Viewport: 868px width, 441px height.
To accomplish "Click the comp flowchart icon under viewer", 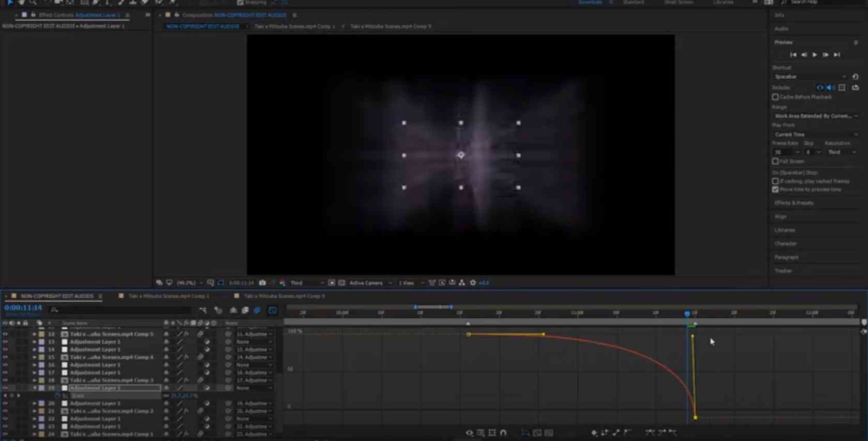I will [462, 283].
